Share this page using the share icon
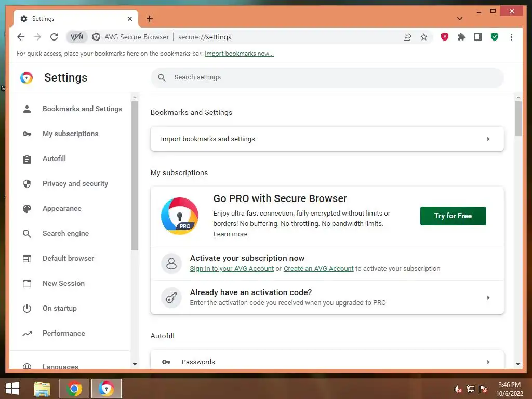The width and height of the screenshot is (532, 399). tap(407, 37)
